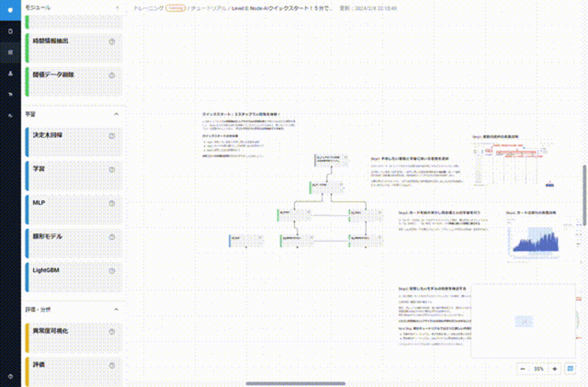
Task: Open the document icon in the left navigation bar
Action: [x=10, y=31]
